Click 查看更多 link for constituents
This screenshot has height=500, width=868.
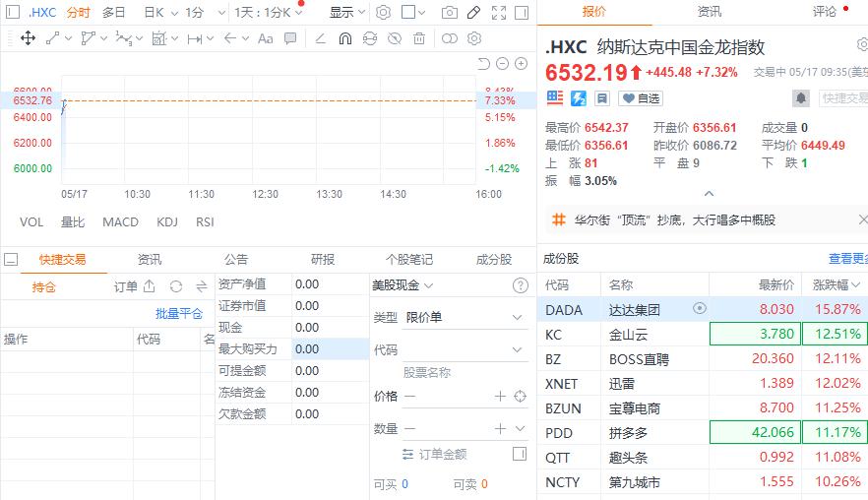(x=848, y=259)
